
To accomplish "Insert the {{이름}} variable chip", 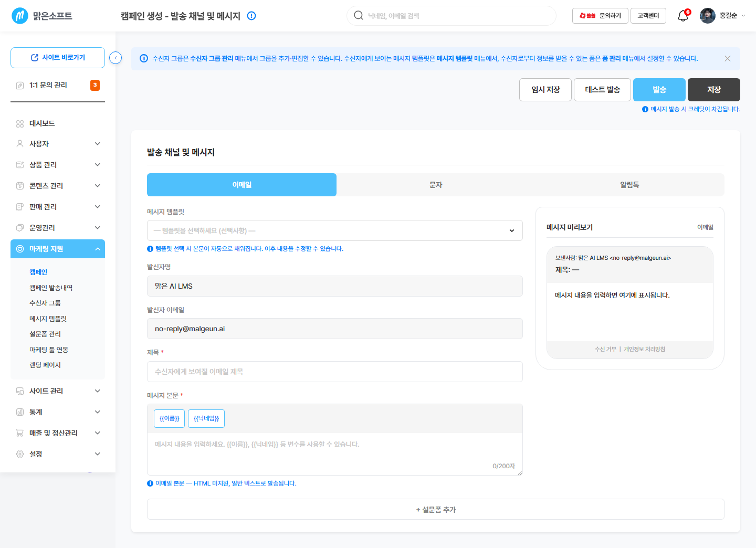I will tap(170, 418).
